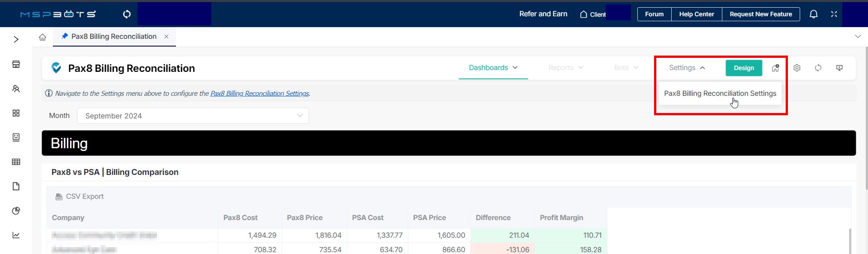The height and width of the screenshot is (254, 868).
Task: Click the Pax8 Billing Reconciliation Settings hyperlink
Action: [260, 94]
